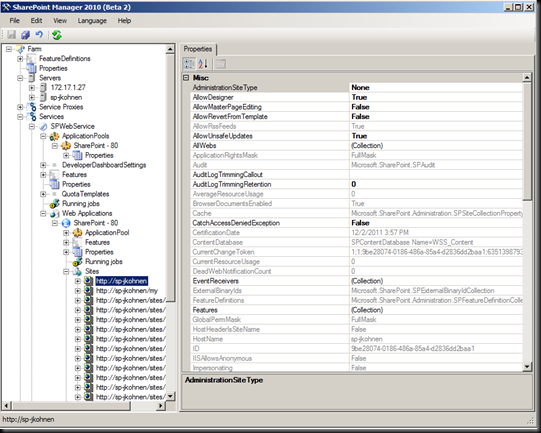541x433 pixels.
Task: Collapse the Sites tree node
Action: pyautogui.click(x=66, y=272)
